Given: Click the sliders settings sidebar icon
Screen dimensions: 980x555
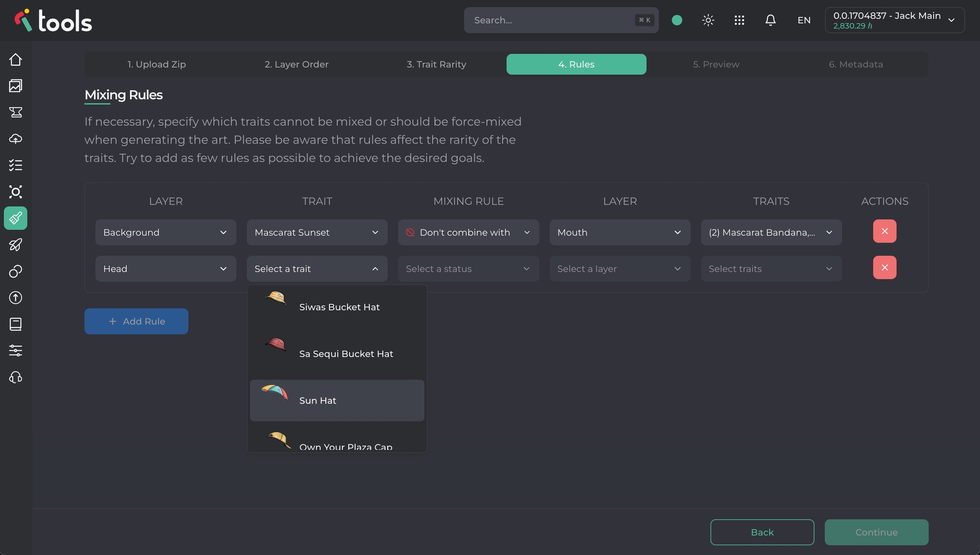Looking at the screenshot, I should coord(16,350).
